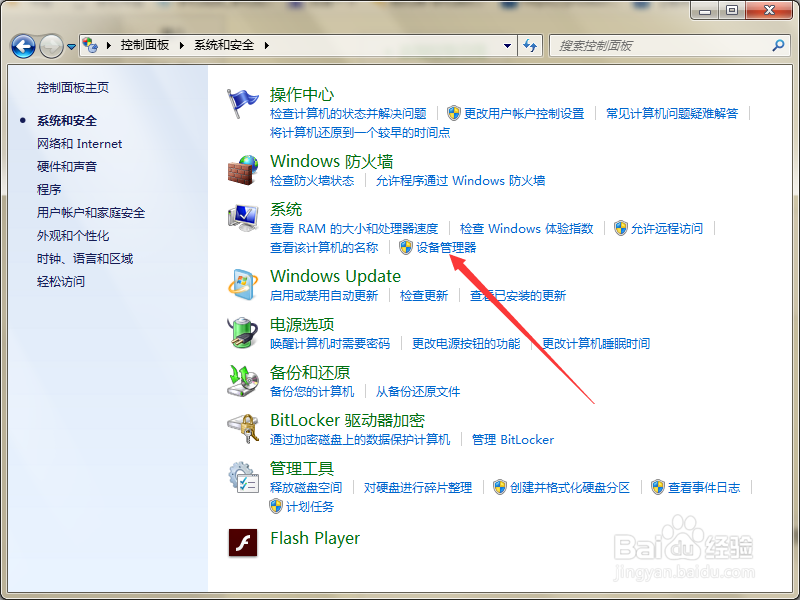
Task: Click 管理 BitLocker link
Action: (513, 439)
